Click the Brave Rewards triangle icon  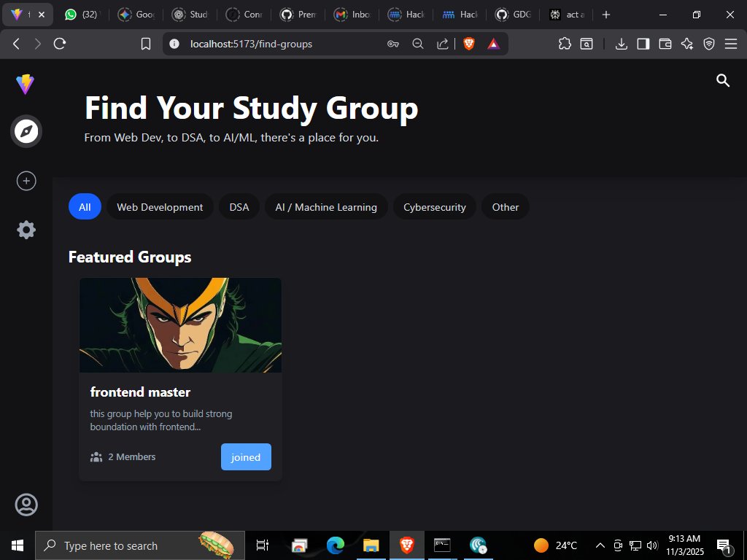pyautogui.click(x=494, y=44)
